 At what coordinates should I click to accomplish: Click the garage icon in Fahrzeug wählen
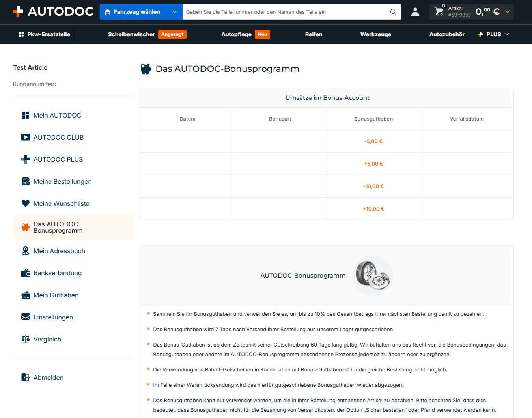tap(108, 12)
